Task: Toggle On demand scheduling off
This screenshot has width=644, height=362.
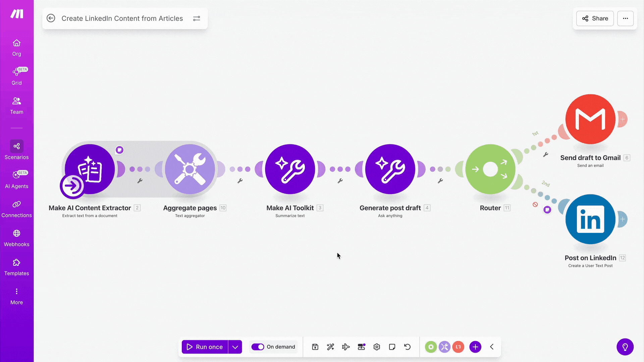Action: [x=258, y=347]
